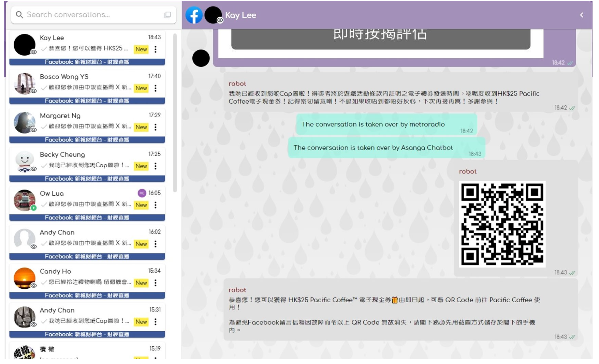
Task: Click the Facebook icon in chat header
Action: [x=194, y=15]
